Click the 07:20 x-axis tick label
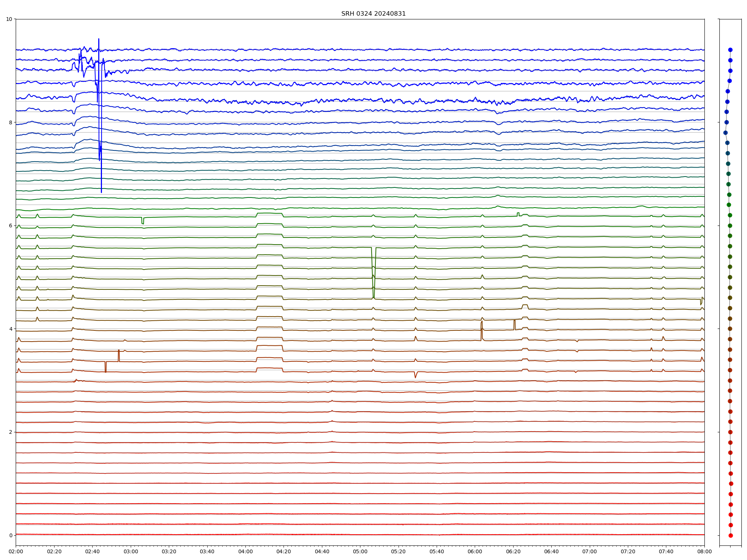Image resolution: width=747 pixels, height=560 pixels. coord(628,551)
